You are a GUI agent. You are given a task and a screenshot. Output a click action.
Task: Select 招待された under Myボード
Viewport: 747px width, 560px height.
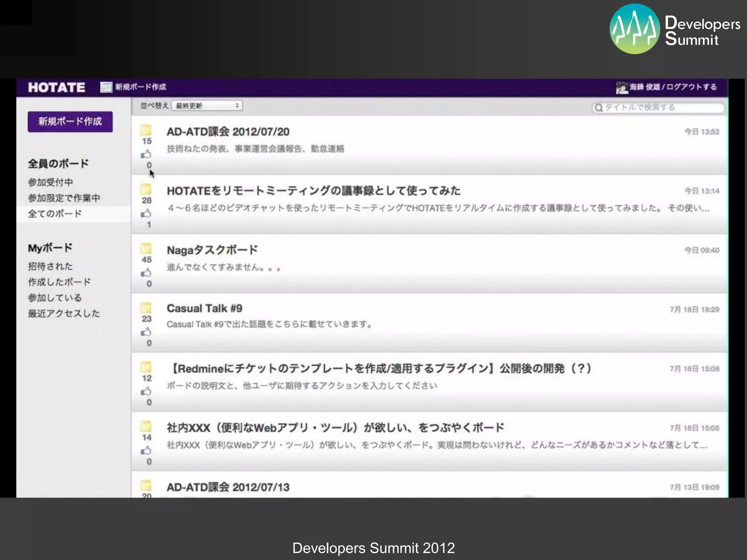point(50,266)
